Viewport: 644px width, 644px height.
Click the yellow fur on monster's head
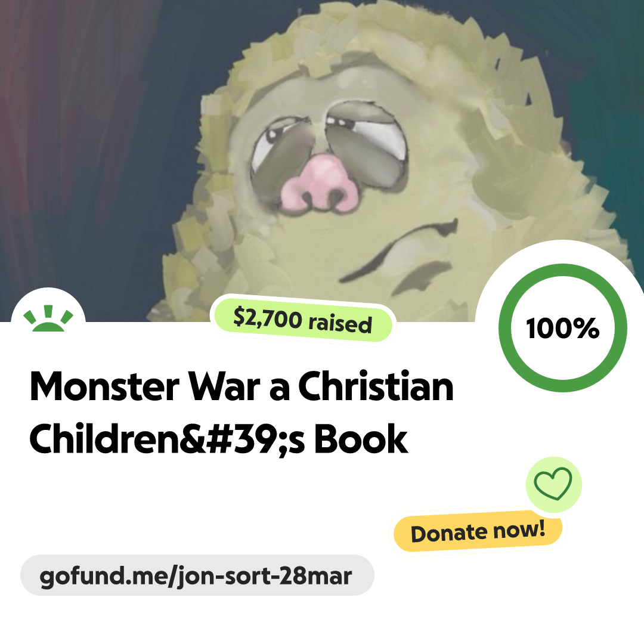pyautogui.click(x=370, y=41)
